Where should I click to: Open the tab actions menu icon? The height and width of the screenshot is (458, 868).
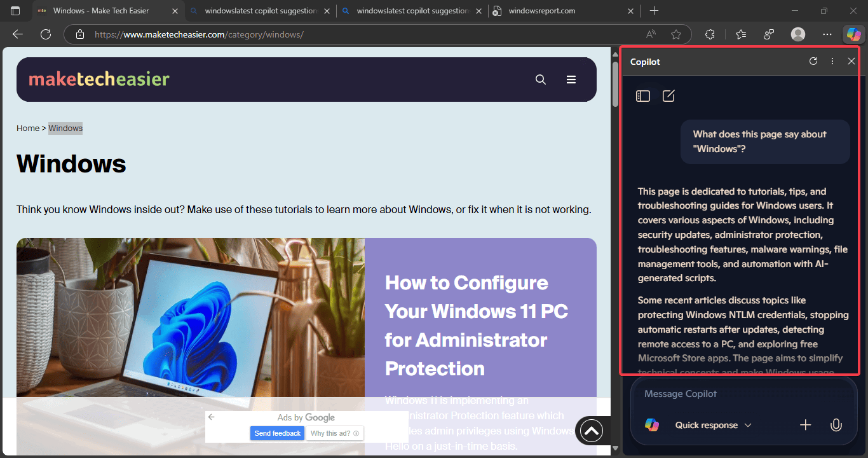15,11
